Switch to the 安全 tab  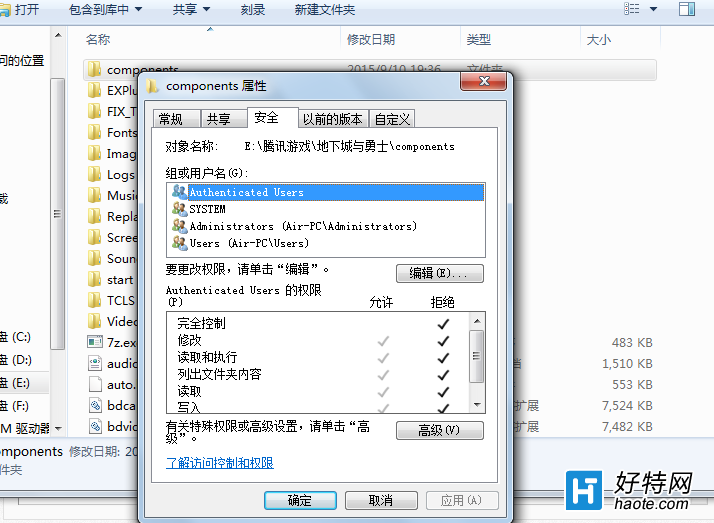click(272, 117)
